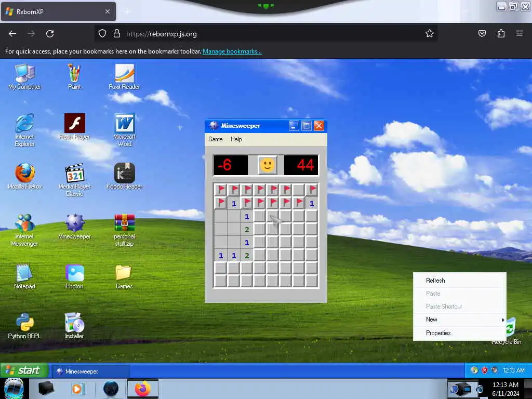Image resolution: width=532 pixels, height=399 pixels.
Task: Select the Internet Explorer desktop icon
Action: tap(24, 130)
